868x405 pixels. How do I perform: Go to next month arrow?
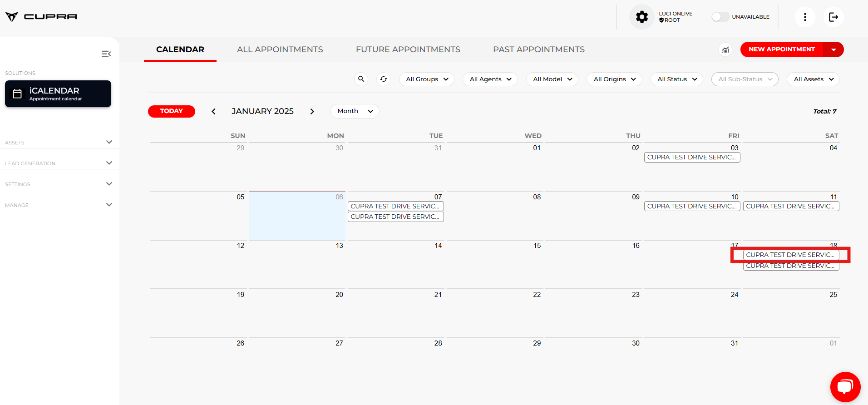click(x=312, y=112)
